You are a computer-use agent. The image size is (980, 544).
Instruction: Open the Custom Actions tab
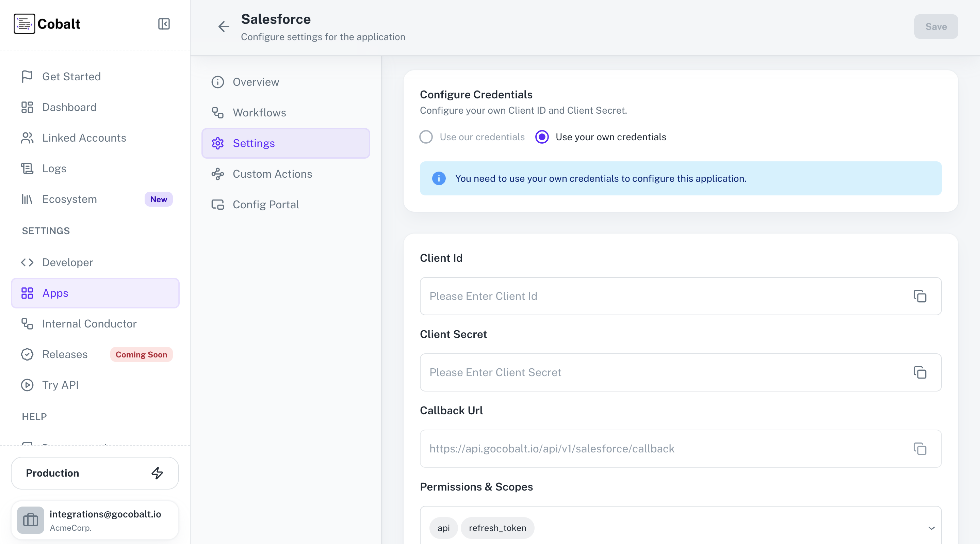point(272,174)
